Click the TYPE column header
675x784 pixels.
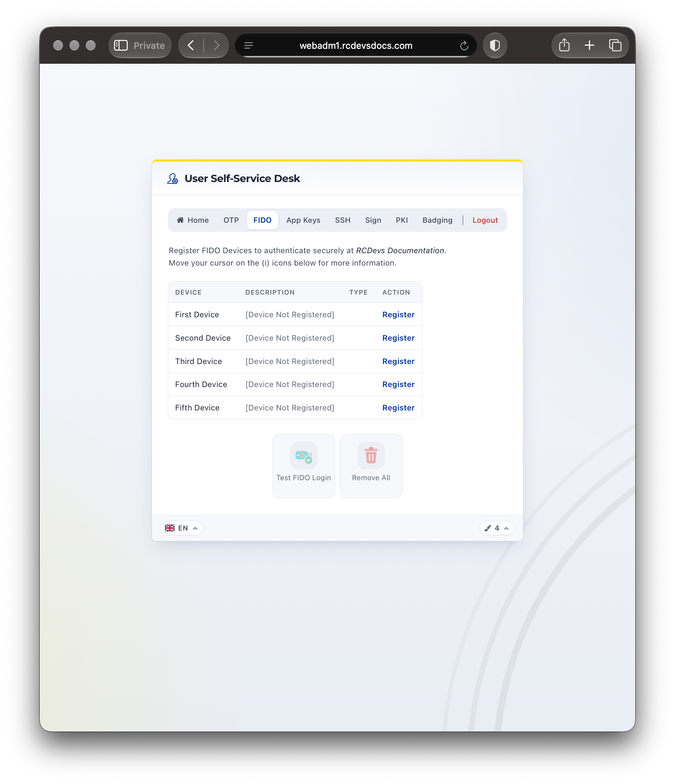[358, 292]
